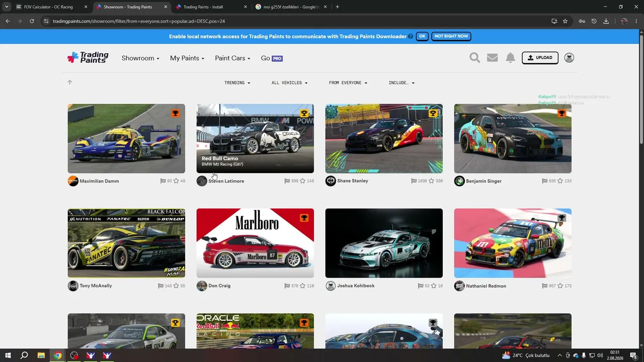Open the Windows notification center

coord(633,355)
